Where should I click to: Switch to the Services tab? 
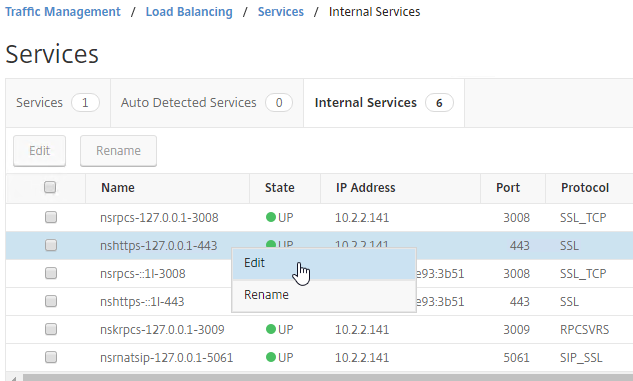58,103
